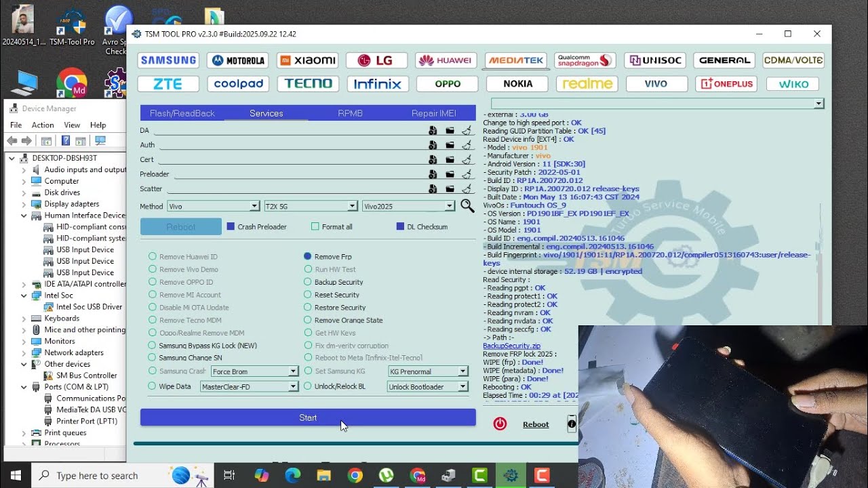Select the Coolpad brand logo

click(238, 84)
